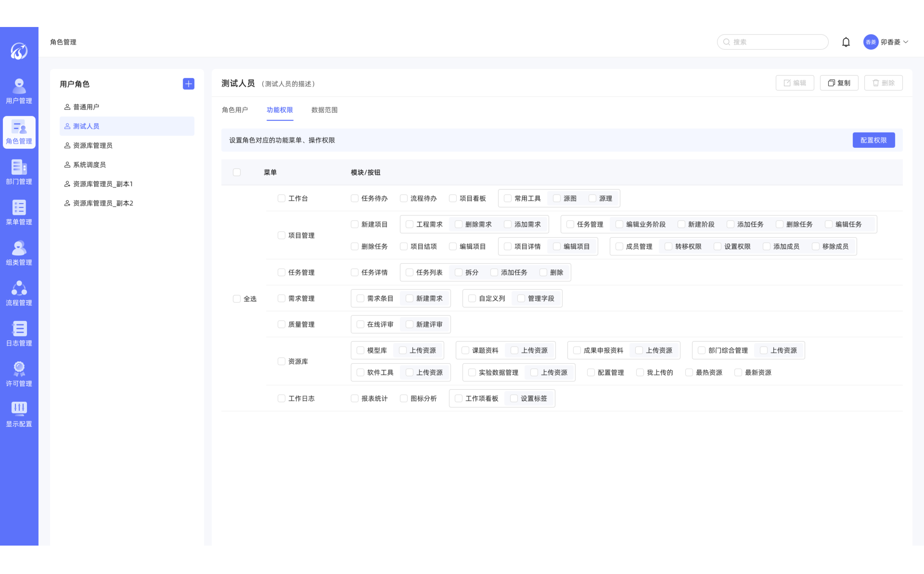Add a new user role with plus icon
This screenshot has height=574, width=924.
[188, 83]
